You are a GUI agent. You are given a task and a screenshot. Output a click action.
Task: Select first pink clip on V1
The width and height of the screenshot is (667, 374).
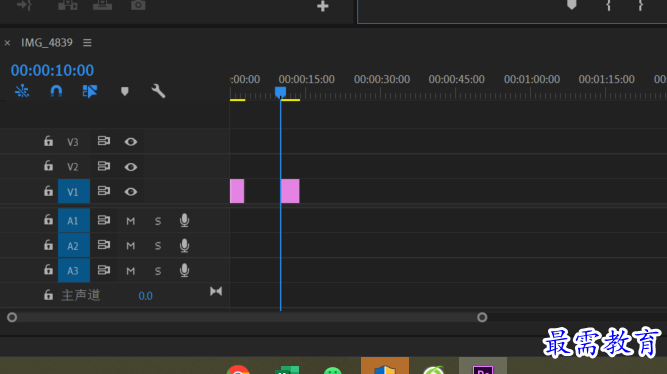click(x=237, y=191)
